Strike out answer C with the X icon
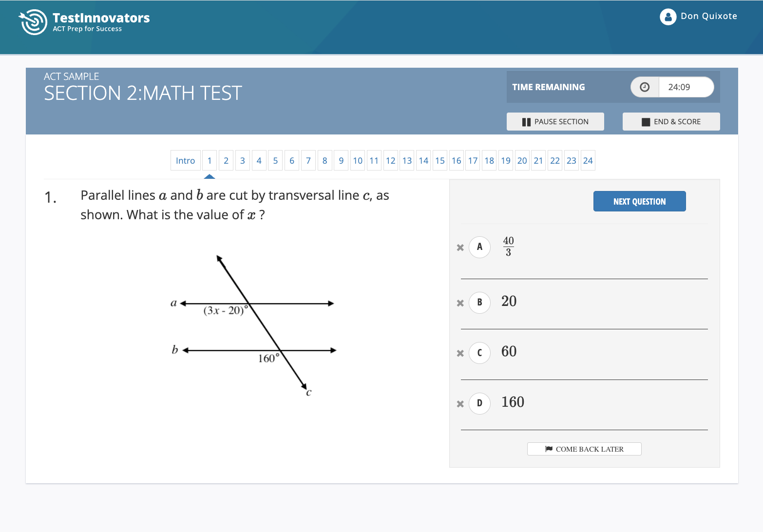Screen dimensions: 763x532 [x=460, y=353]
